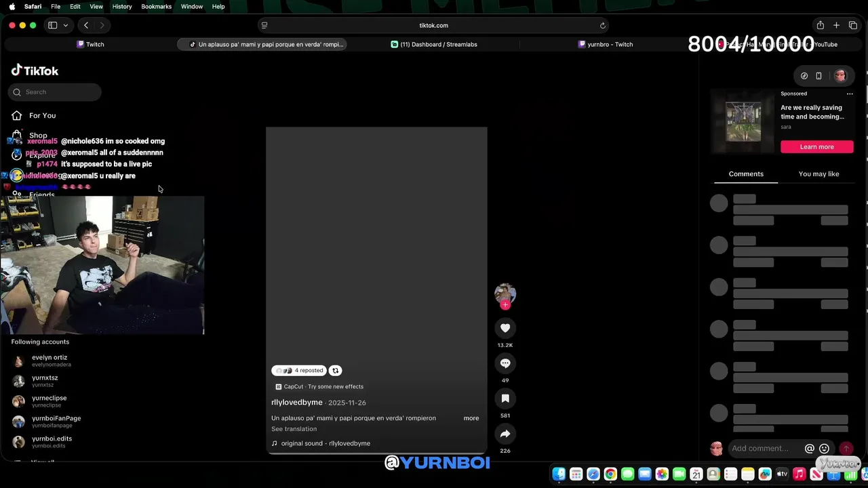This screenshot has width=868, height=488.
Task: Switch to the Dashboard / Streamlabs tab
Action: (434, 44)
